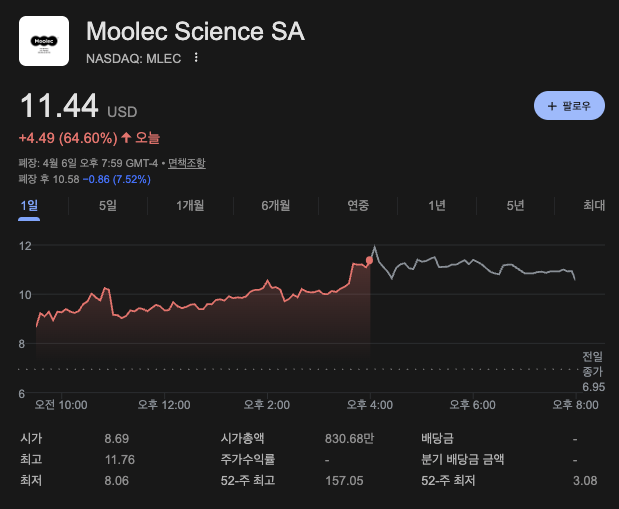Click the 최고 value 11.76
This screenshot has width=619, height=509.
click(120, 460)
